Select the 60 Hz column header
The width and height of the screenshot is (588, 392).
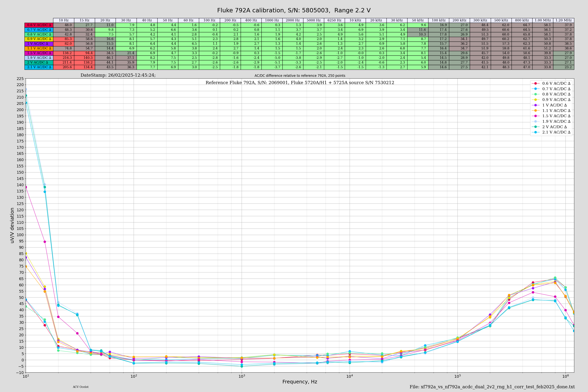point(189,20)
